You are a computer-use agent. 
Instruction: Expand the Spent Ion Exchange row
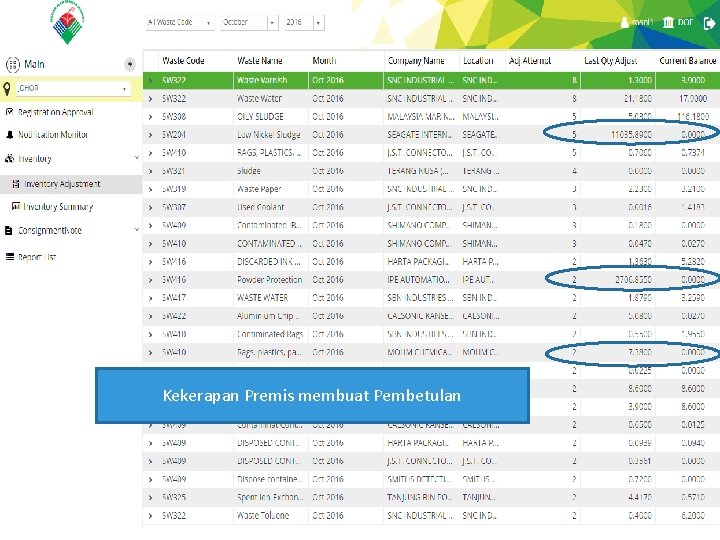(150, 498)
